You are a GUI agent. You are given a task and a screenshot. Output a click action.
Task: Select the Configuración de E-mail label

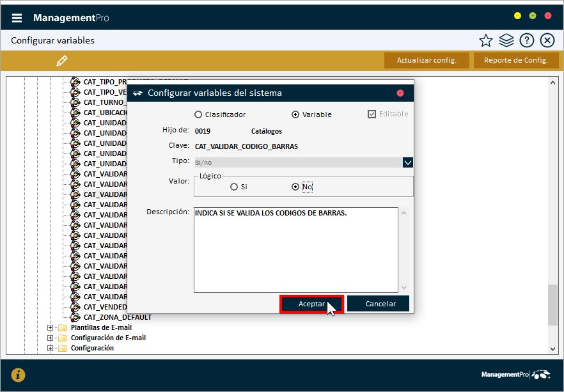pos(108,338)
